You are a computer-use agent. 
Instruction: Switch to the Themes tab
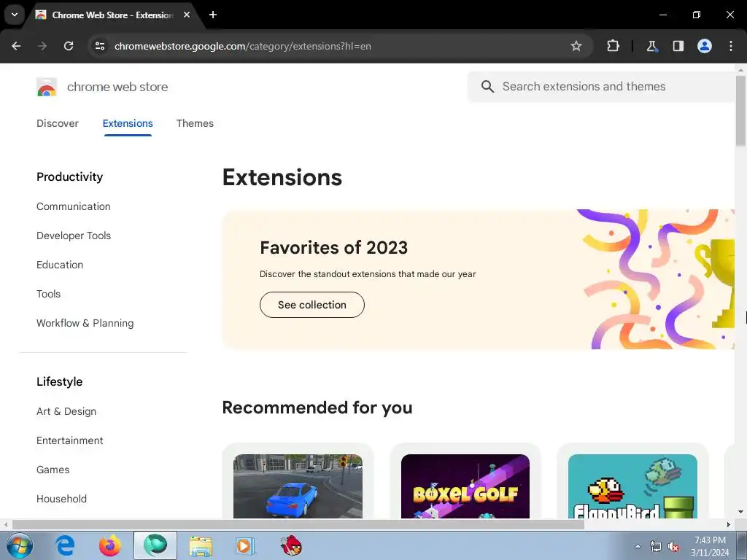coord(195,123)
